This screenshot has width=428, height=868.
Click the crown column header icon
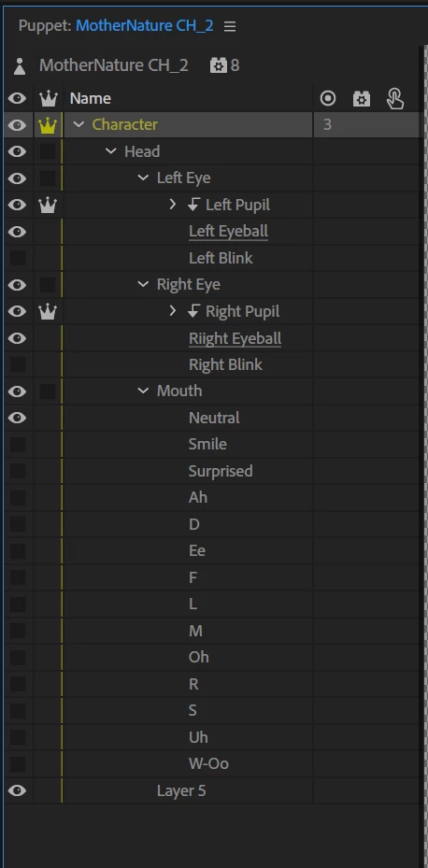pyautogui.click(x=49, y=98)
